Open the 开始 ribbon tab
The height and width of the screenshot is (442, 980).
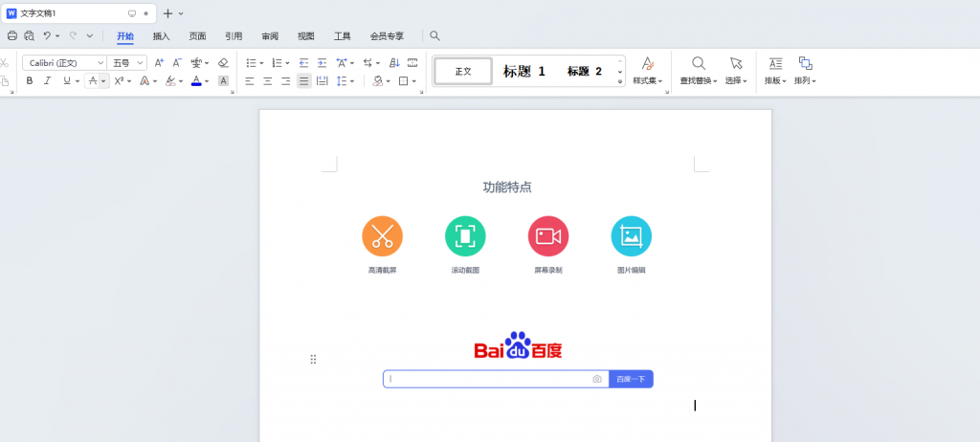click(125, 36)
